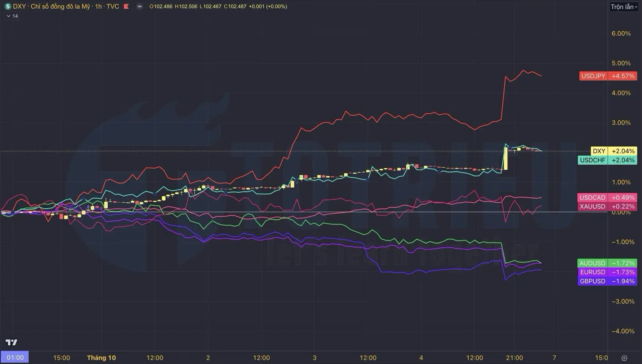
Task: Click the grey dash status icon
Action: point(139,6)
